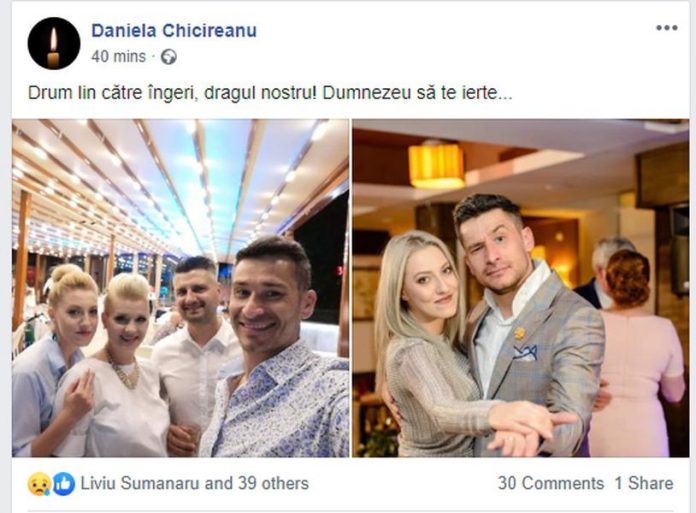Click the public globe privacy icon
696x513 pixels.
click(169, 57)
